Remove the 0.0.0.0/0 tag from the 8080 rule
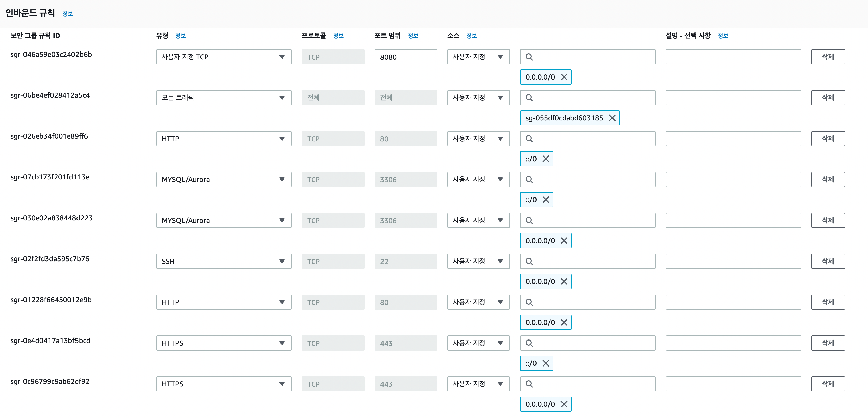Image resolution: width=868 pixels, height=418 pixels. click(564, 77)
